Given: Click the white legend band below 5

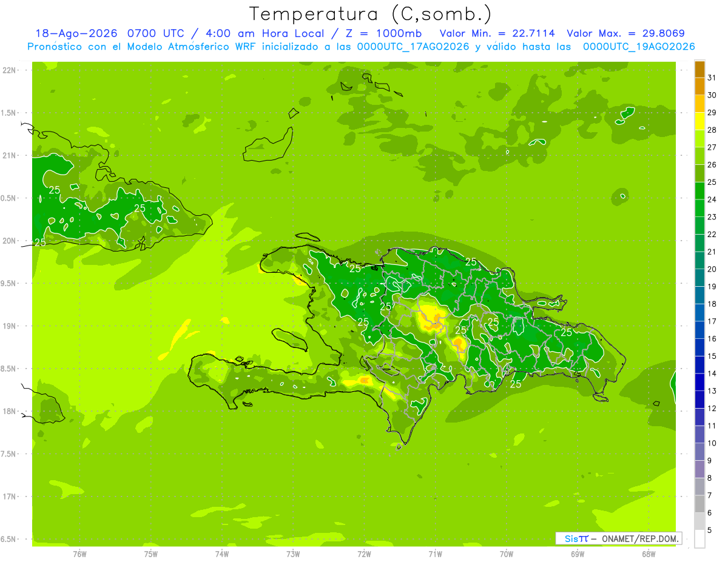Looking at the screenshot, I should coord(699,539).
